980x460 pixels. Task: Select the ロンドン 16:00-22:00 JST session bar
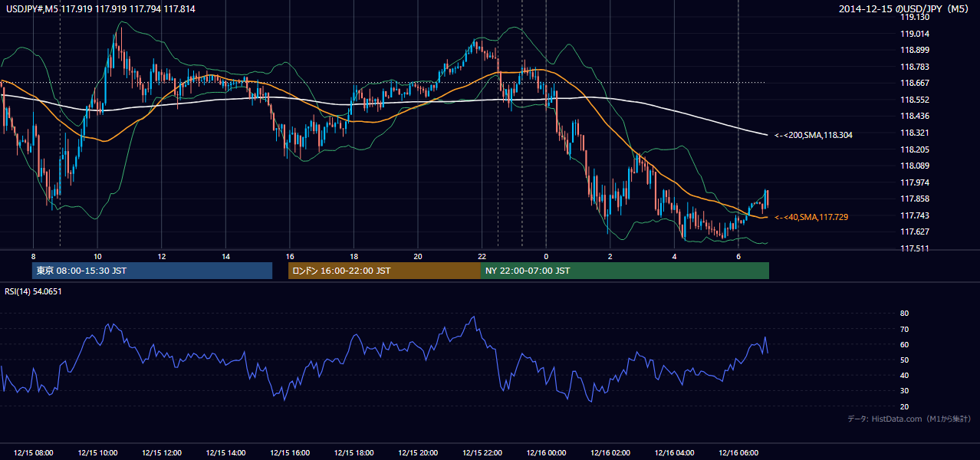click(x=384, y=271)
